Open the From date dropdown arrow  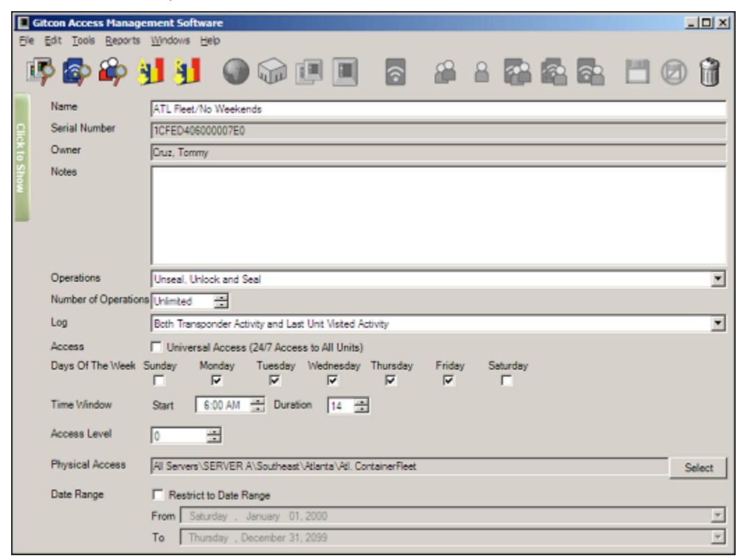718,515
